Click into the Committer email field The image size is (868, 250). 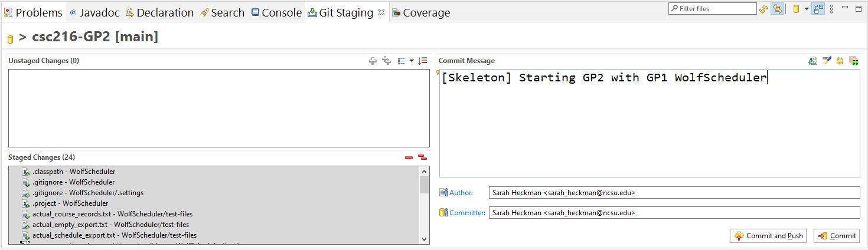(674, 213)
